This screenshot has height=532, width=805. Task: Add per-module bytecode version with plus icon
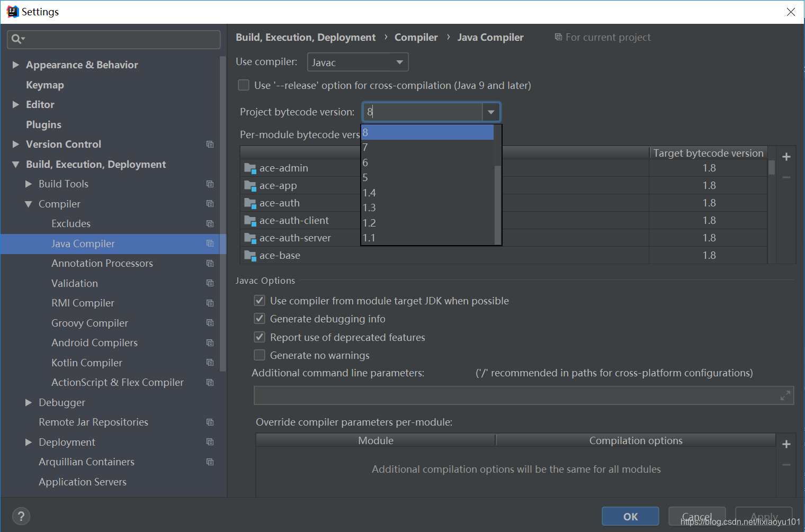(x=786, y=157)
